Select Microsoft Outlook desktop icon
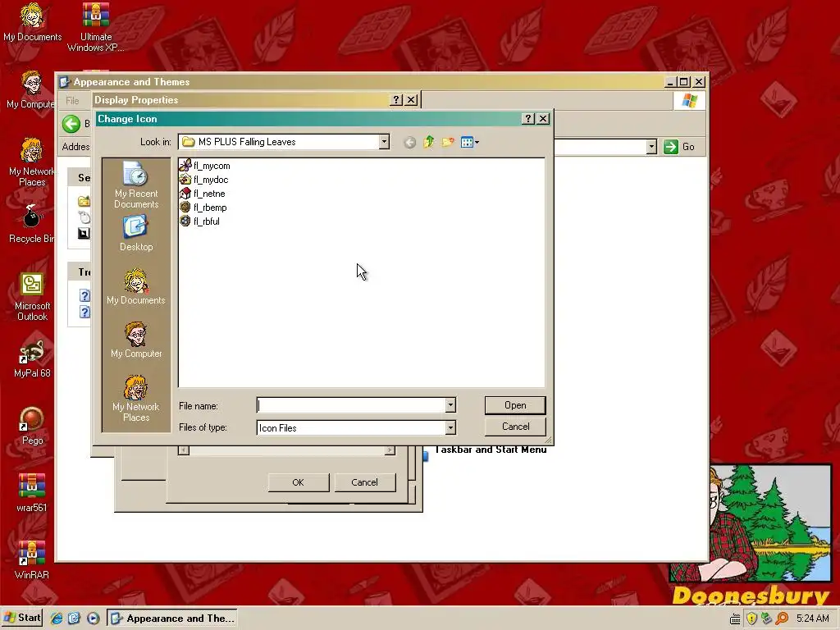This screenshot has width=840, height=630. point(32,297)
